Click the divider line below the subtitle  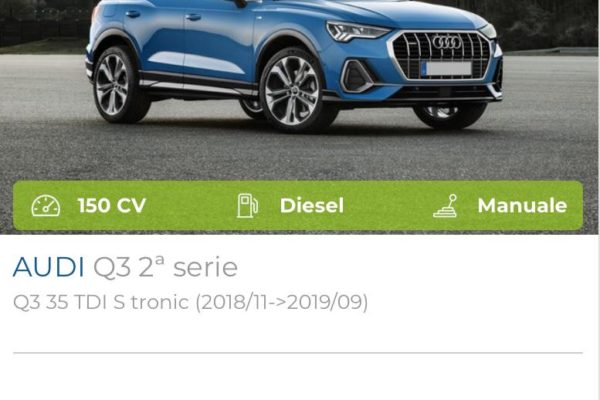(x=298, y=353)
